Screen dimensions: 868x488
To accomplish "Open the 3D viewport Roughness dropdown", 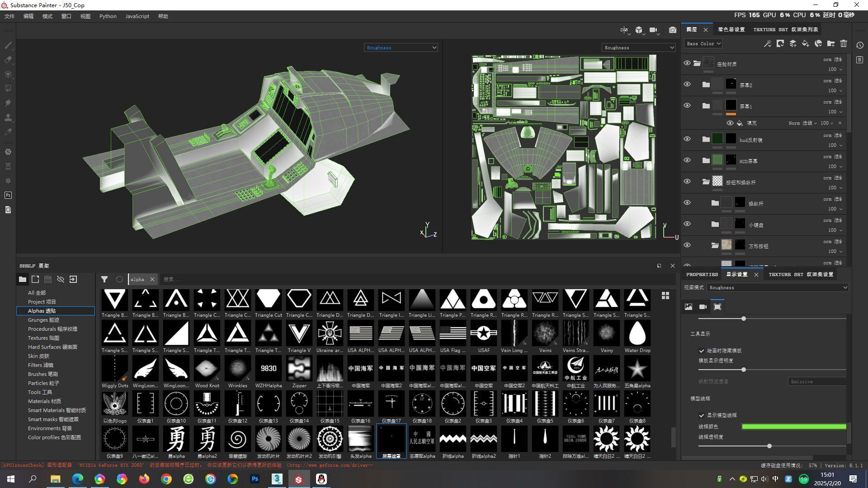I will pyautogui.click(x=401, y=47).
